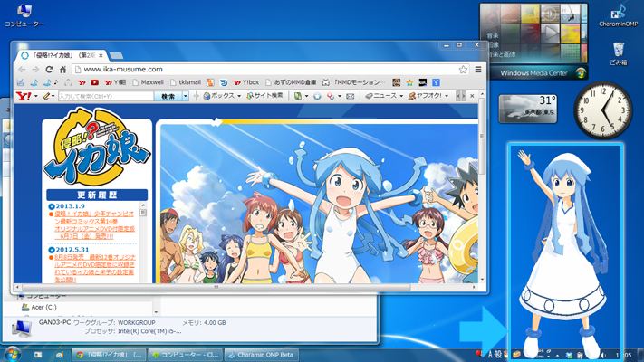The height and width of the screenshot is (362, 644).
Task: Click the taskbar clock time
Action: coord(624,355)
